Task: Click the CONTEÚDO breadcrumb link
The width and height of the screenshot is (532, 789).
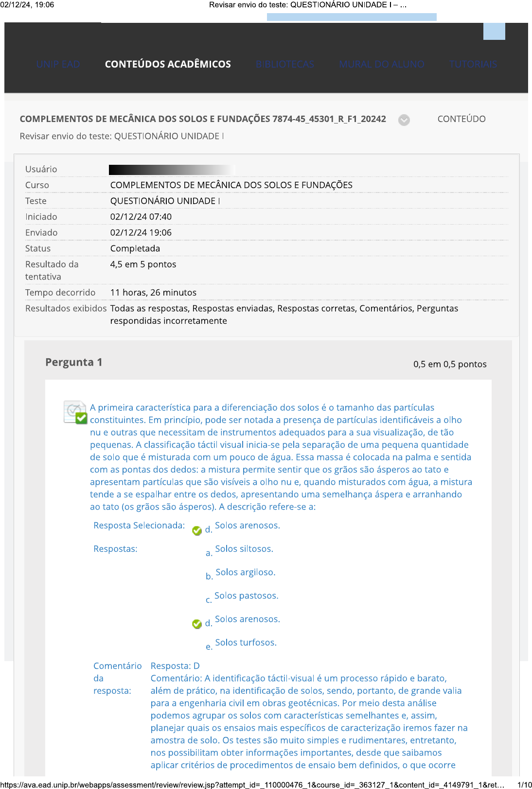Action: coord(461,119)
